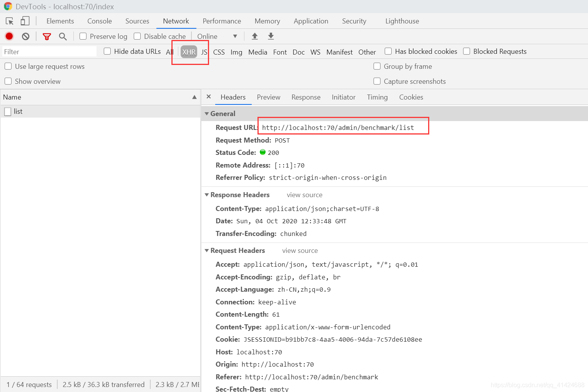The image size is (588, 392).
Task: Select the Headers details tab
Action: pyautogui.click(x=233, y=97)
